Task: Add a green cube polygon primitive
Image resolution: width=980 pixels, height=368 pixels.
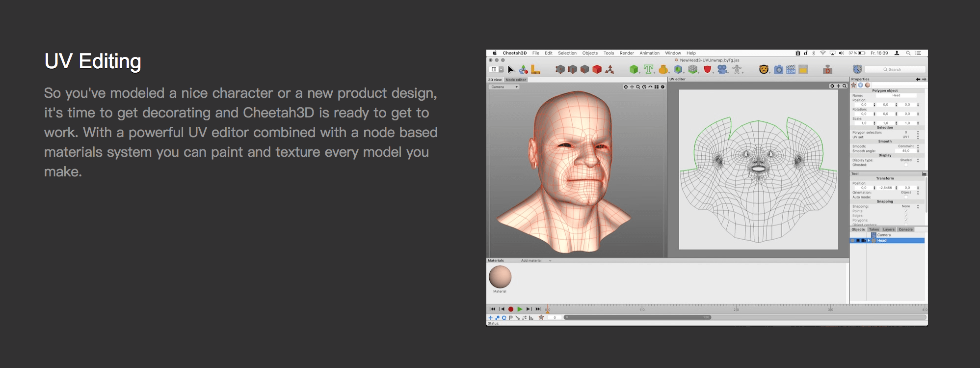Action: tap(634, 70)
